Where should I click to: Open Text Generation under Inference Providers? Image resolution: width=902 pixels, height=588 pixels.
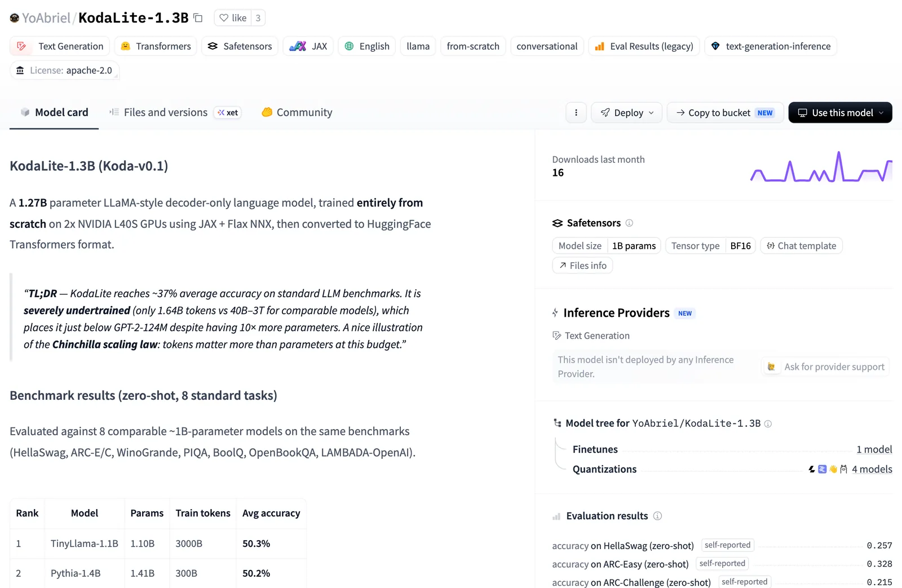pos(591,335)
